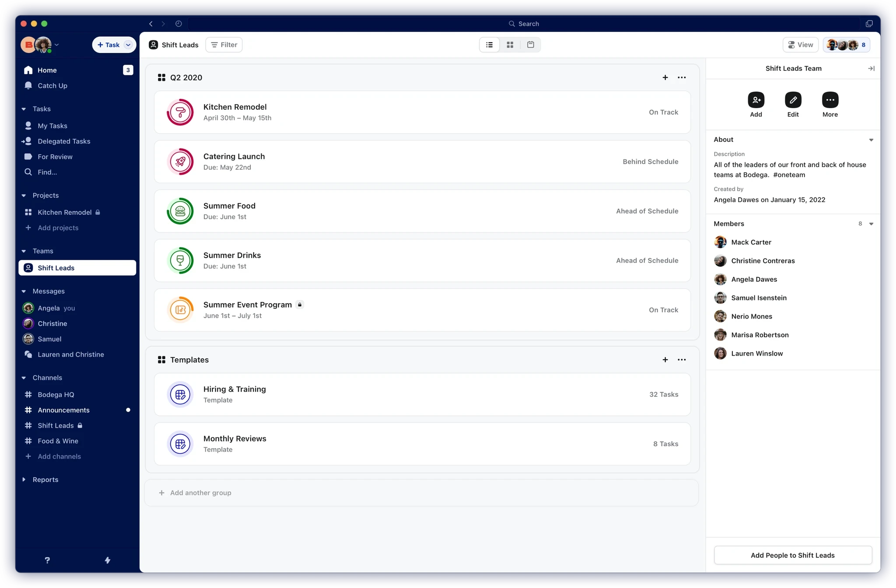The image size is (896, 588).
Task: Collapse the Members list
Action: 871,224
